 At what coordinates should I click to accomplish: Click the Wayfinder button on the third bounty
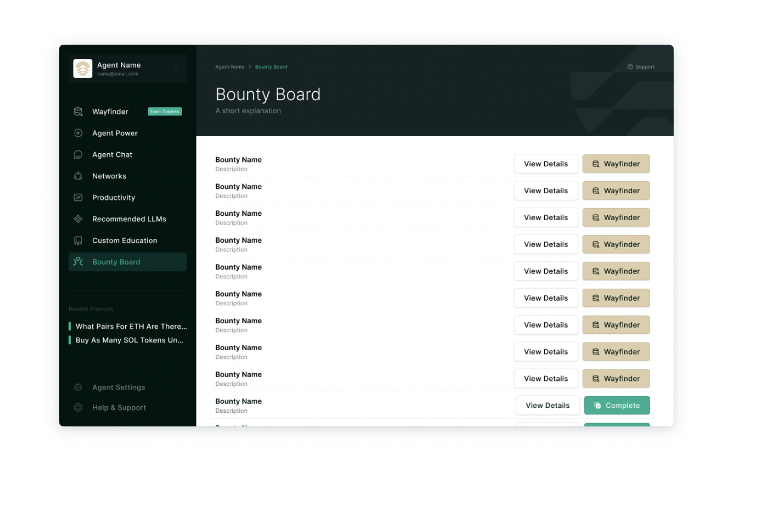click(616, 217)
